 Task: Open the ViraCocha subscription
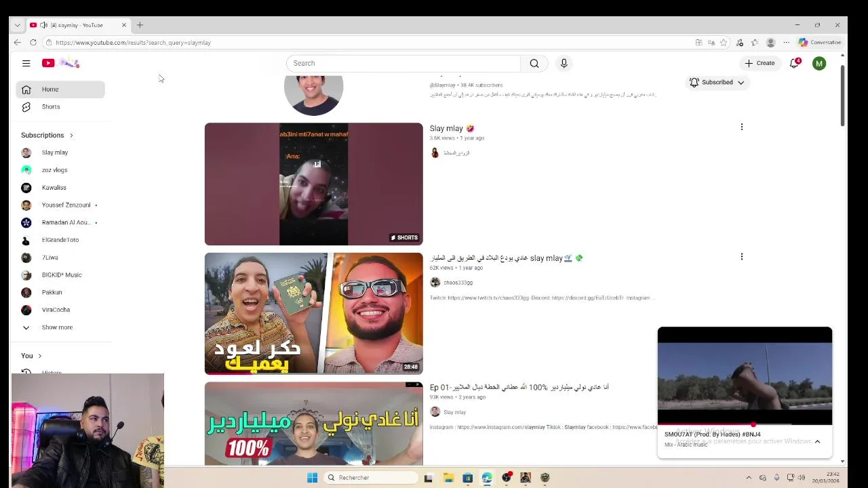60,310
